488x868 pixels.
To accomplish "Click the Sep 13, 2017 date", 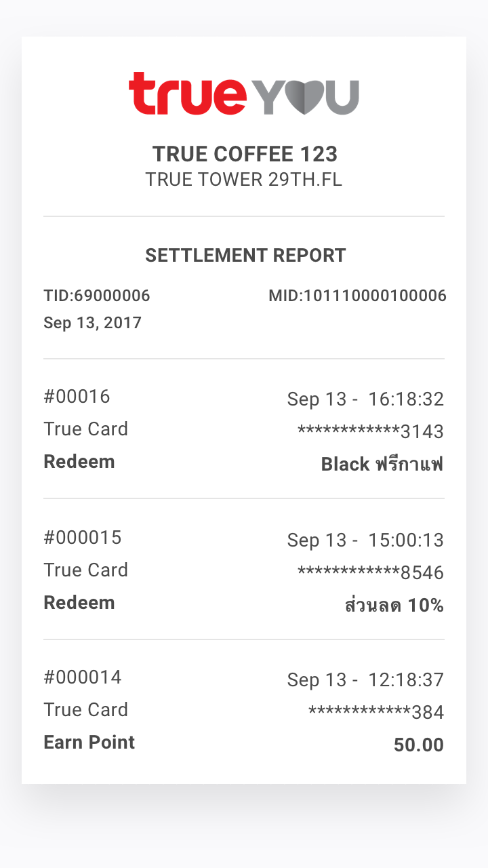I will pos(92,323).
